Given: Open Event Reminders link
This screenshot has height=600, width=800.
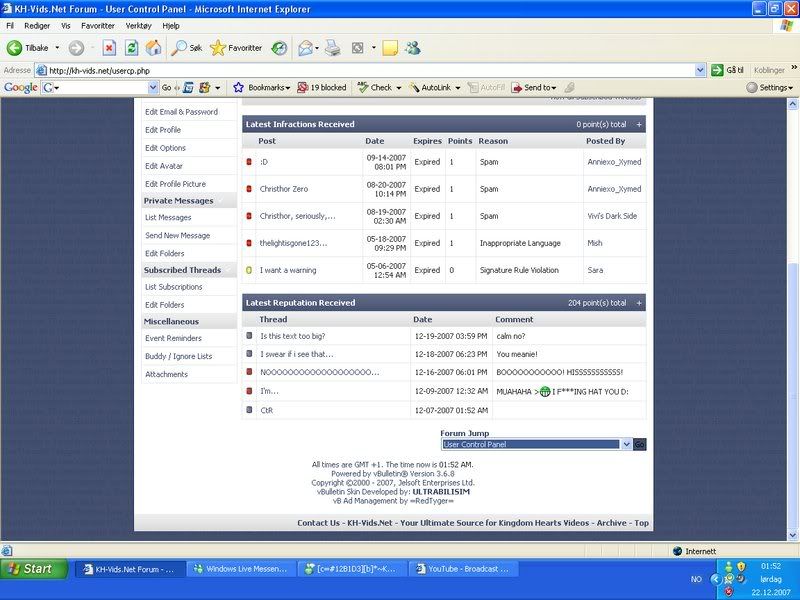Looking at the screenshot, I should (x=173, y=338).
